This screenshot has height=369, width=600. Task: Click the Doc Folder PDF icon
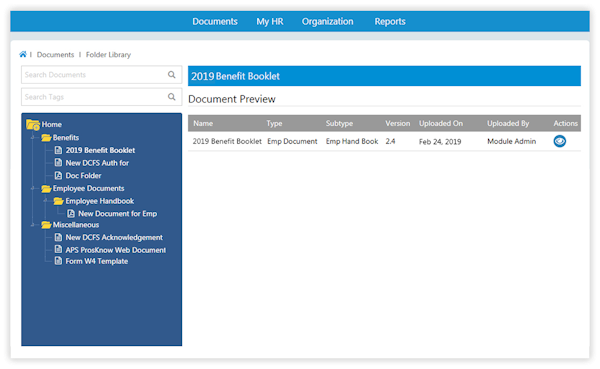click(58, 175)
